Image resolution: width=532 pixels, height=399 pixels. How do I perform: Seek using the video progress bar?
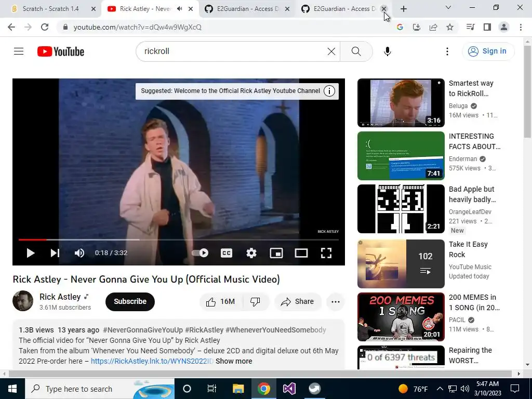pyautogui.click(x=179, y=240)
